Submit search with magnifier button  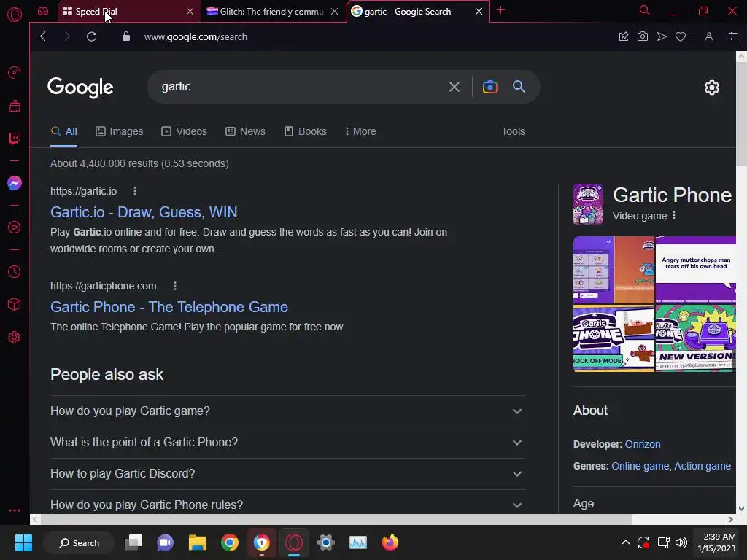(519, 87)
